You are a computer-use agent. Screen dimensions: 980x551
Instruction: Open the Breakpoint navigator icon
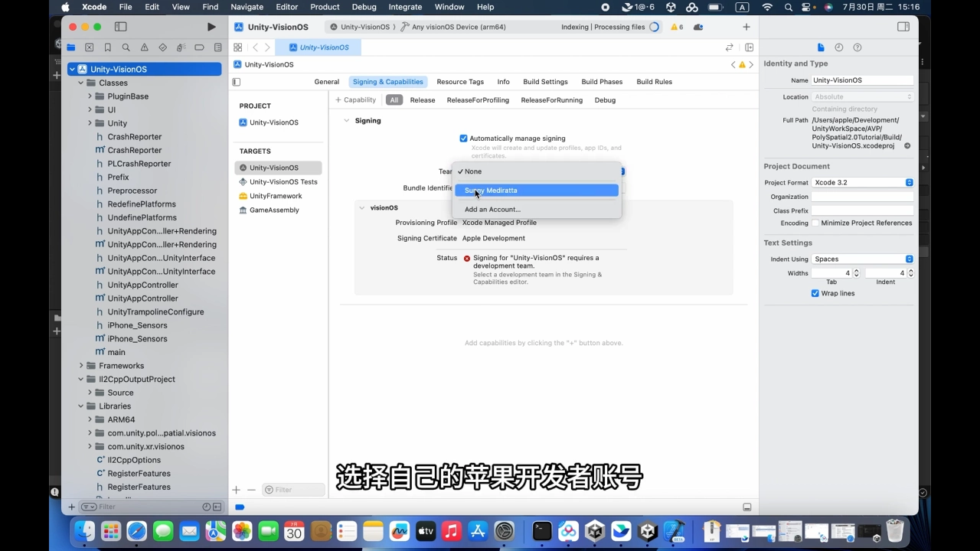tap(199, 47)
